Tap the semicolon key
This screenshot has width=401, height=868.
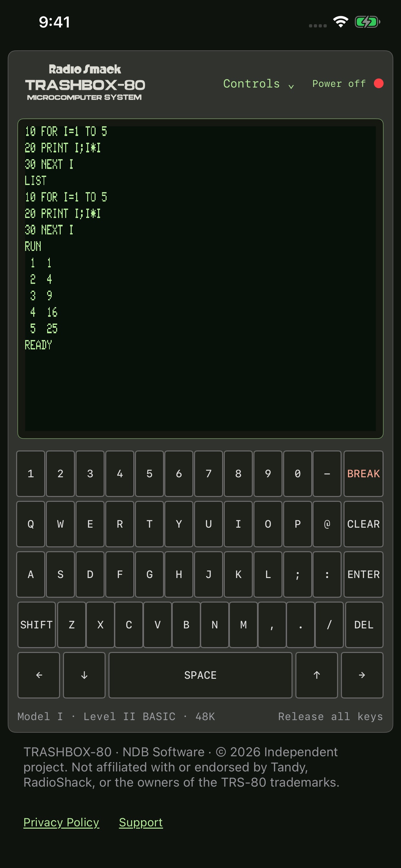[x=298, y=574]
